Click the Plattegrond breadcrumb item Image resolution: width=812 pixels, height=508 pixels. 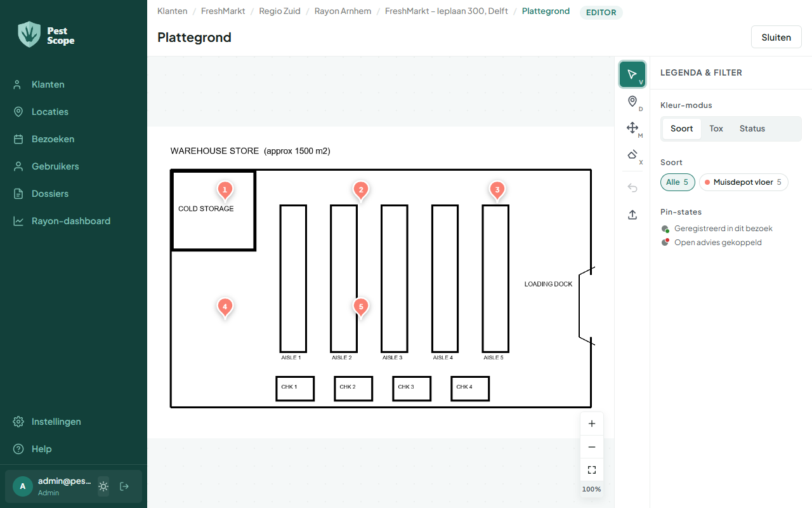pos(546,11)
